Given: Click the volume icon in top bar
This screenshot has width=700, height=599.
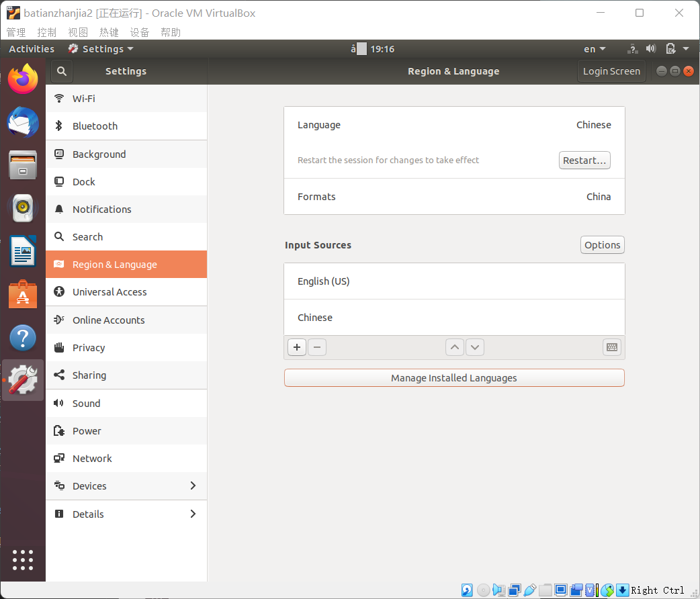Looking at the screenshot, I should click(x=651, y=48).
